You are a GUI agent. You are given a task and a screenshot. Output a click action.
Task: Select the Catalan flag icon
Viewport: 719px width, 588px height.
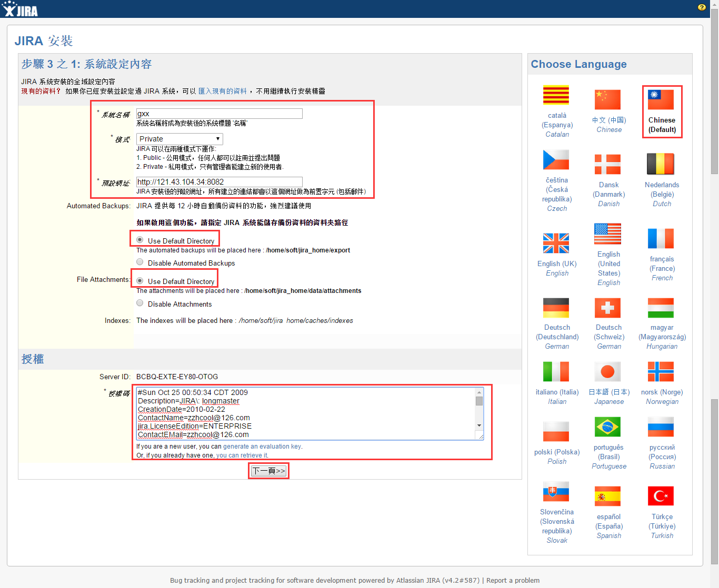[x=556, y=96]
